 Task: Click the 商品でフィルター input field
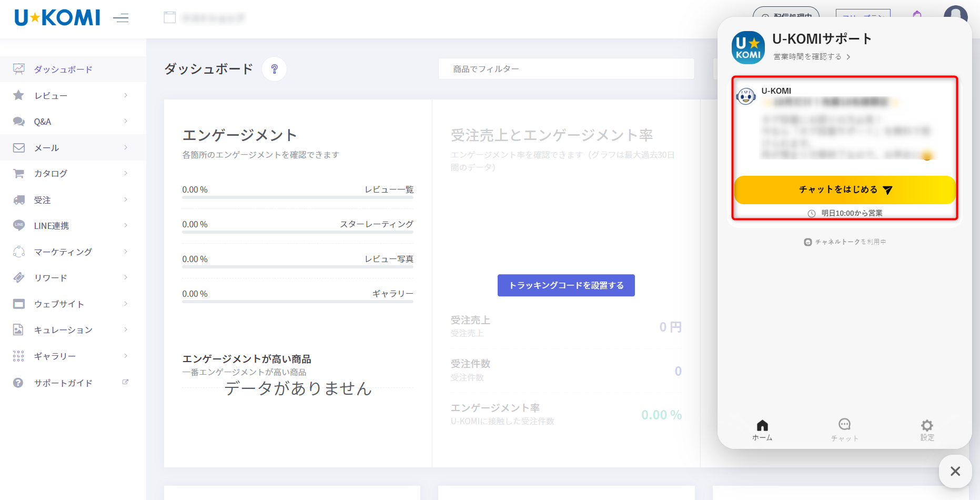click(x=566, y=69)
